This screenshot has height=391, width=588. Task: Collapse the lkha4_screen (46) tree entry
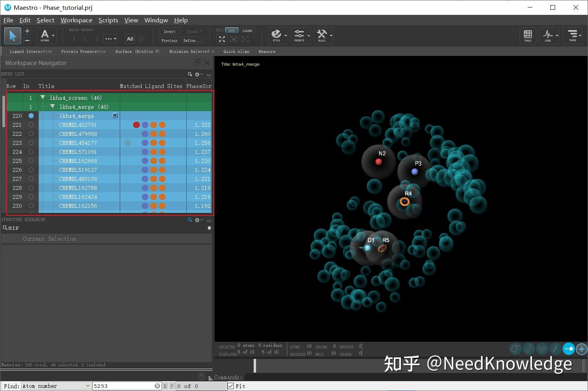coord(42,97)
